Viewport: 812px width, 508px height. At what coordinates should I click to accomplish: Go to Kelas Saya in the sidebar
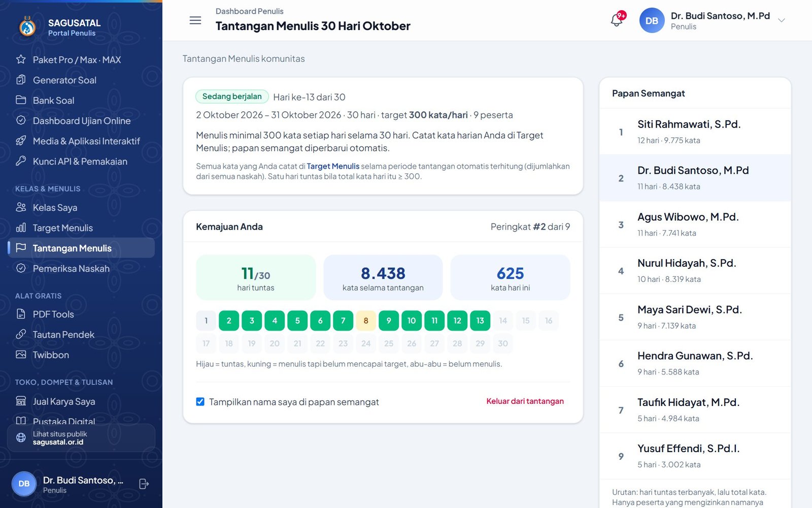[x=81, y=207]
